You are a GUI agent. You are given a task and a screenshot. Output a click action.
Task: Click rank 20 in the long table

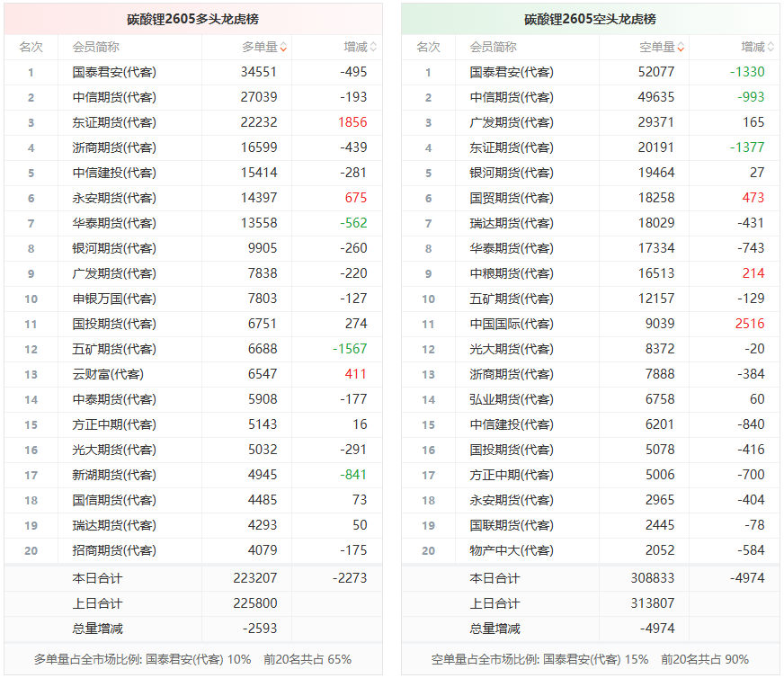click(x=31, y=550)
